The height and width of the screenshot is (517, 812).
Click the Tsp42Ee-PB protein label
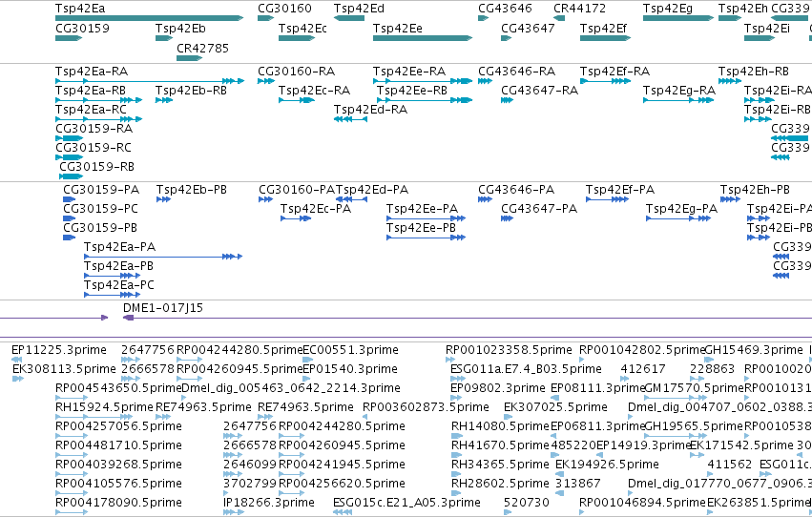pyautogui.click(x=421, y=228)
